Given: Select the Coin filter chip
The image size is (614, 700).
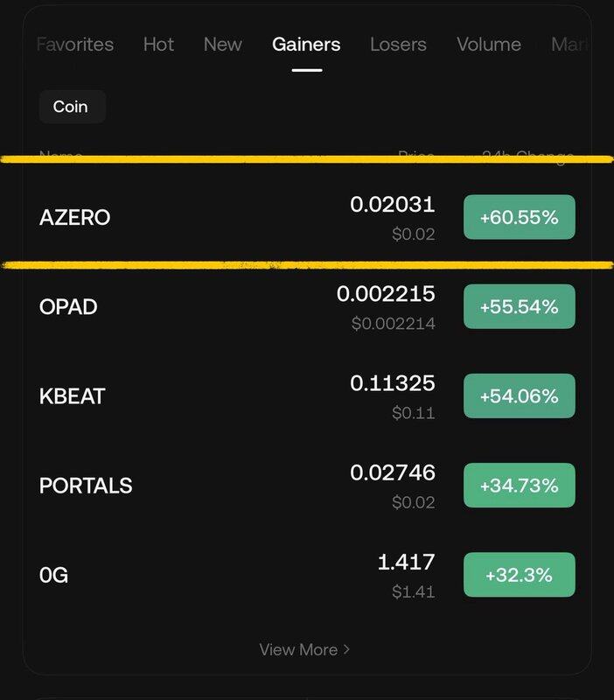Looking at the screenshot, I should pyautogui.click(x=71, y=107).
